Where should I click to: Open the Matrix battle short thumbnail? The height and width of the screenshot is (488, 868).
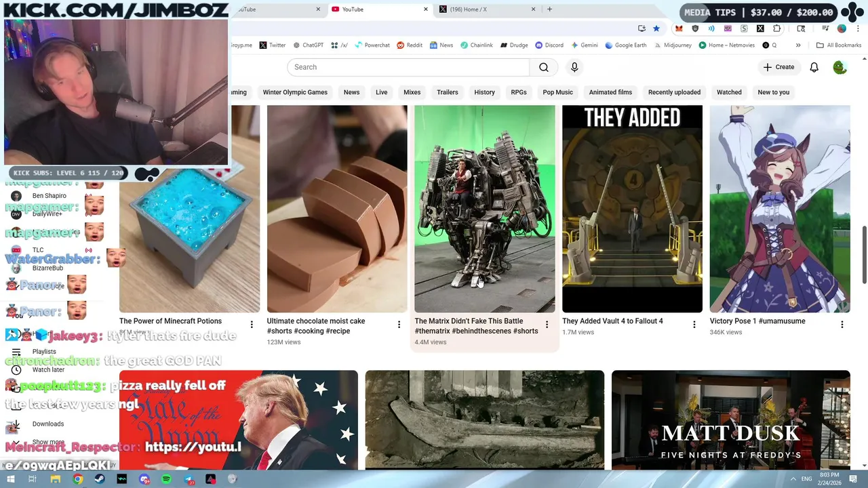click(485, 209)
